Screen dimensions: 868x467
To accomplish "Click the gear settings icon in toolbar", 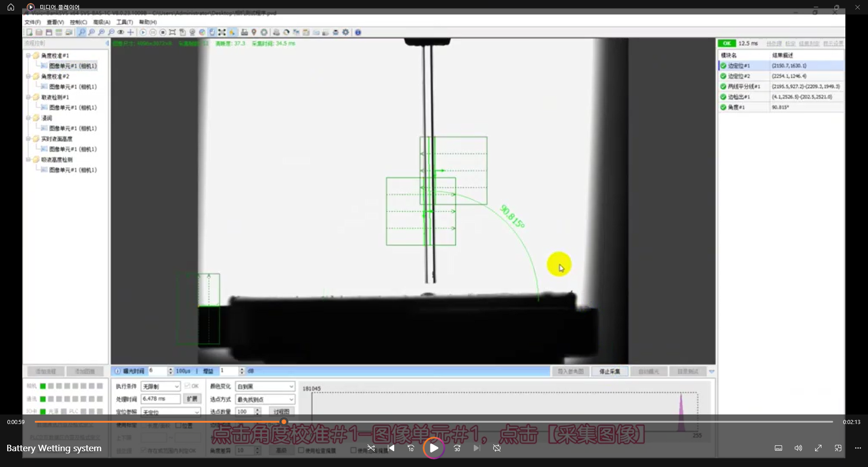I will 346,32.
